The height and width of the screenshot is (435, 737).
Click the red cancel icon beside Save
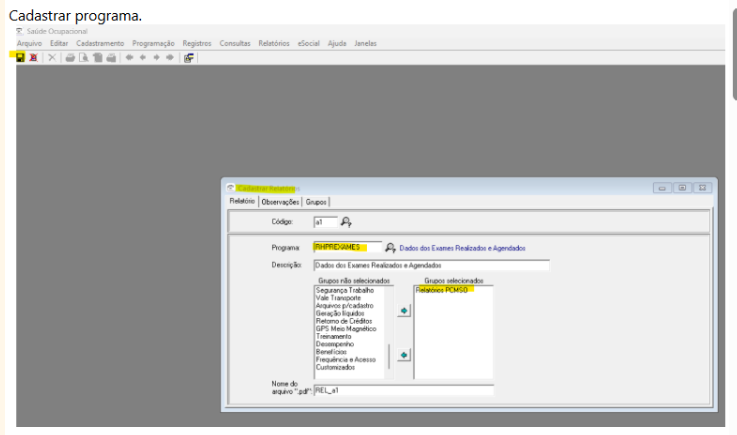click(34, 58)
